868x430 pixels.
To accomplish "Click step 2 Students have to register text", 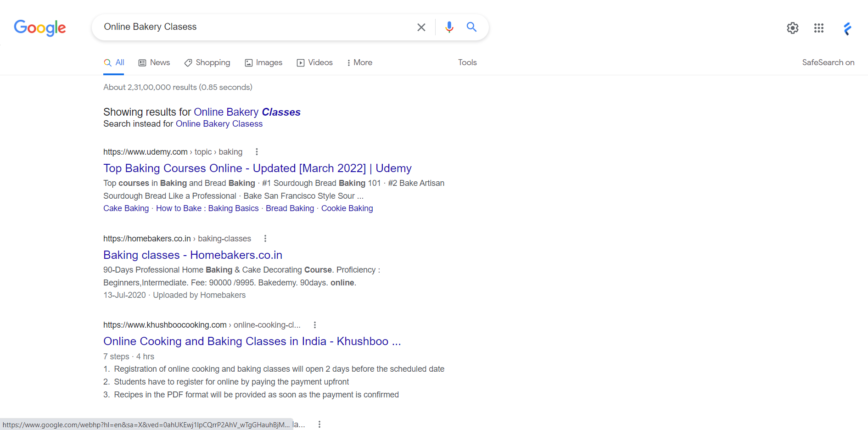I will coord(231,382).
